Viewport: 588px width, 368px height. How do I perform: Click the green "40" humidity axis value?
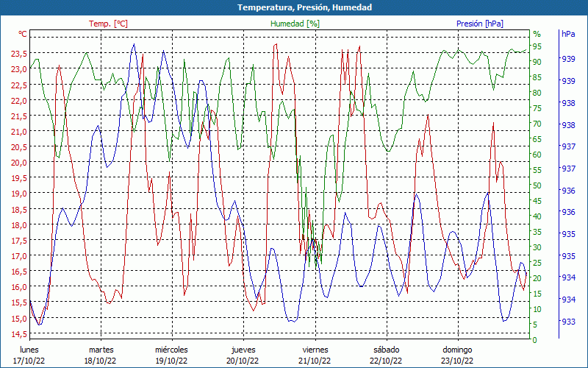pyautogui.click(x=537, y=216)
